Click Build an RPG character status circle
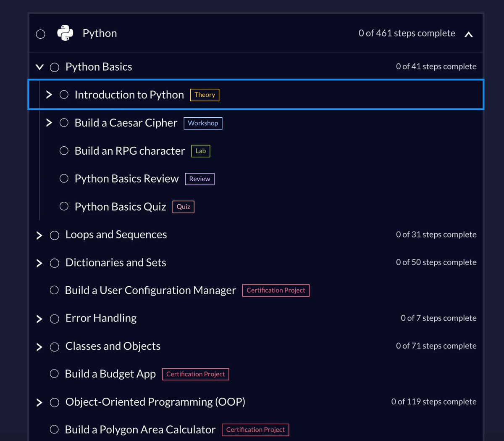This screenshot has height=441, width=504. [64, 151]
